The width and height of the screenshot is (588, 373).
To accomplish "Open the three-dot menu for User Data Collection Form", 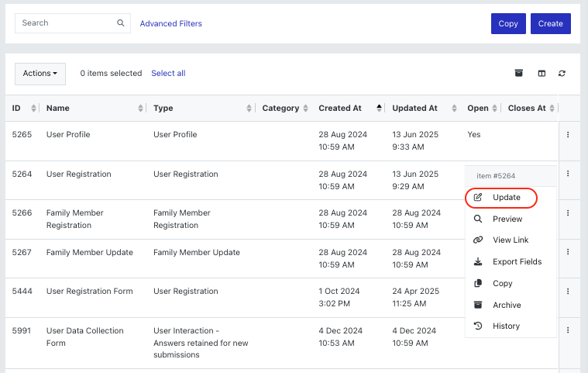I will click(x=568, y=330).
